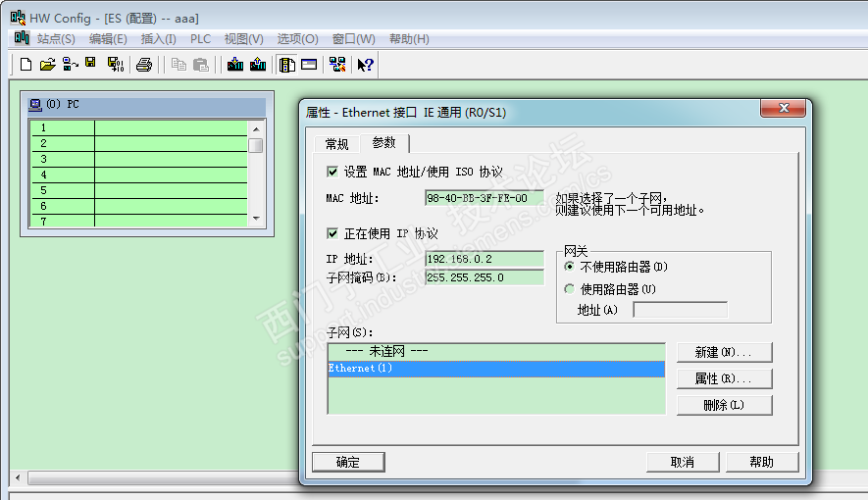Click the rack list scrollbar thumb
Image resolution: width=868 pixels, height=500 pixels.
pyautogui.click(x=256, y=145)
